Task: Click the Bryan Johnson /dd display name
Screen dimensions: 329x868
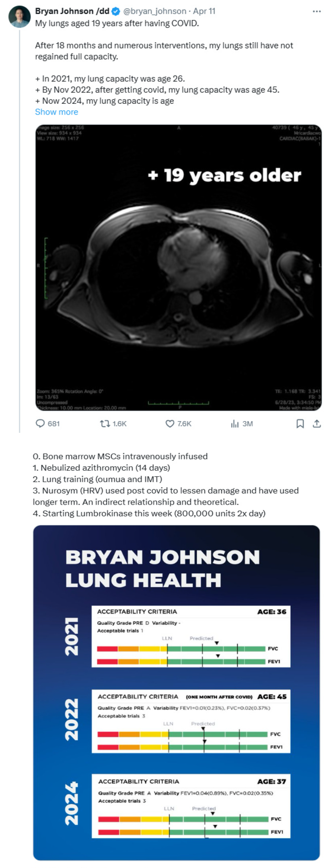Action: click(72, 11)
